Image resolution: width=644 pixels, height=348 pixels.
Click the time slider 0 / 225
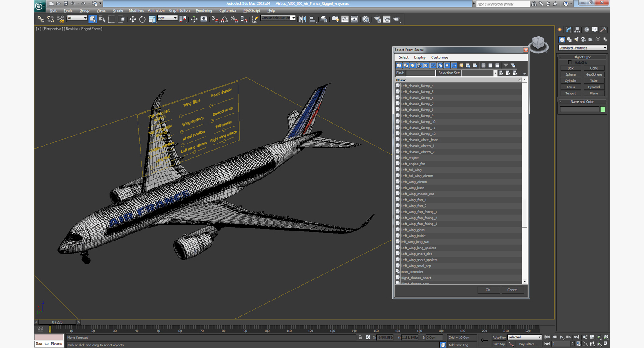click(x=57, y=322)
